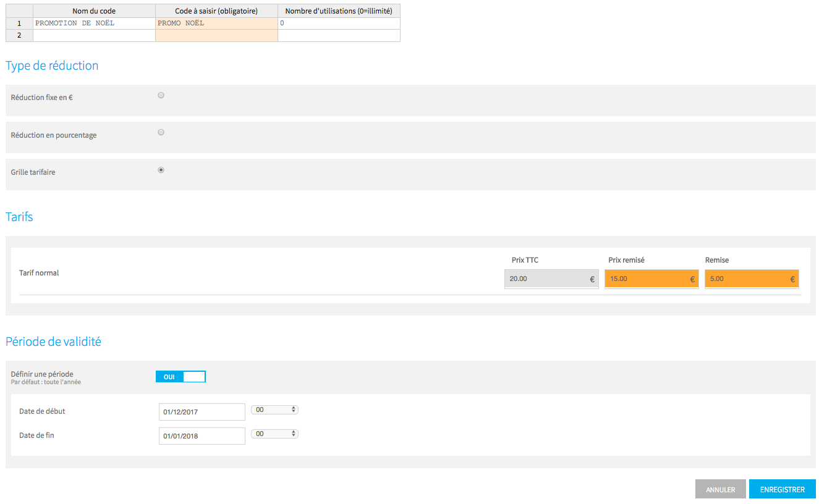Select the 'Grille tarifaire' radio button
Viewport: 819px width, 504px height.
161,170
